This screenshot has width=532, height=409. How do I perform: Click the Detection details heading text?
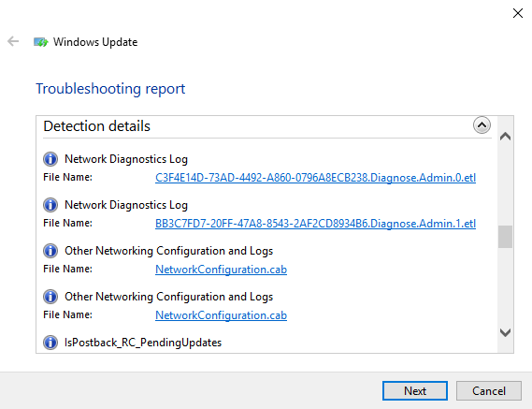(x=96, y=126)
